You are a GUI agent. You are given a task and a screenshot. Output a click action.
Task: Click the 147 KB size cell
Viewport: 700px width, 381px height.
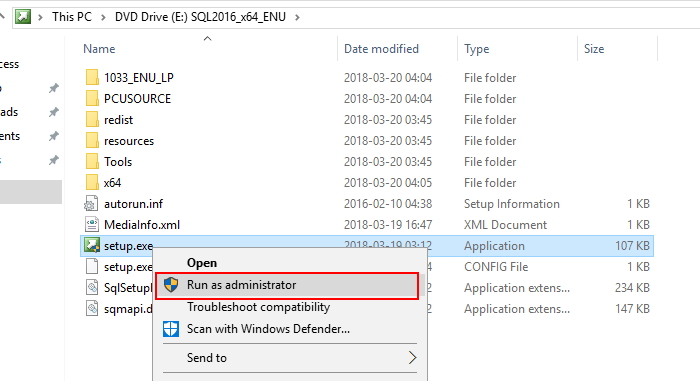point(632,309)
